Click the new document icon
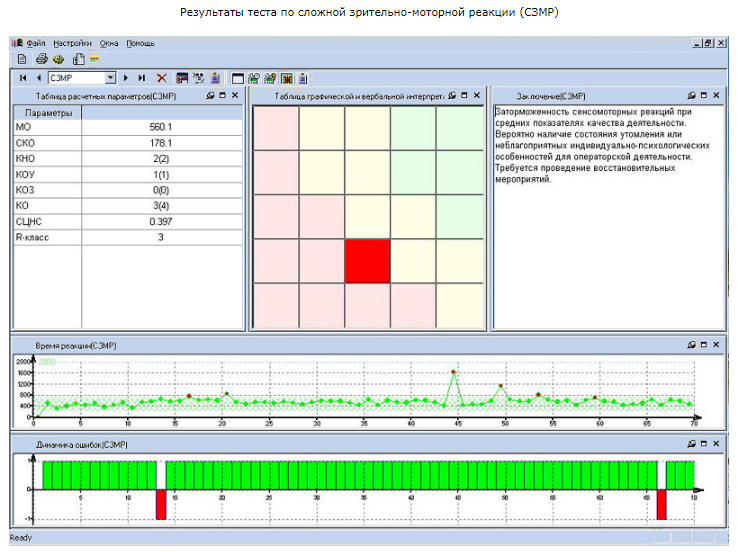738x552 pixels. (x=22, y=59)
